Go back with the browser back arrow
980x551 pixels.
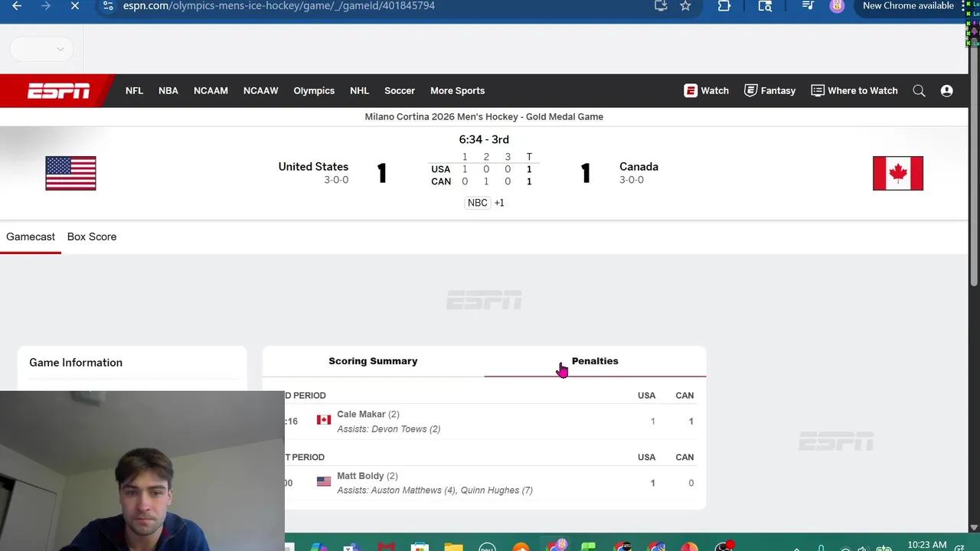[17, 5]
